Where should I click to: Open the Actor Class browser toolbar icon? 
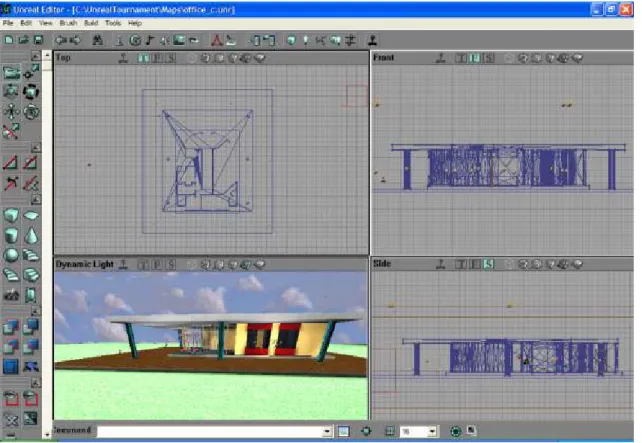(120, 40)
